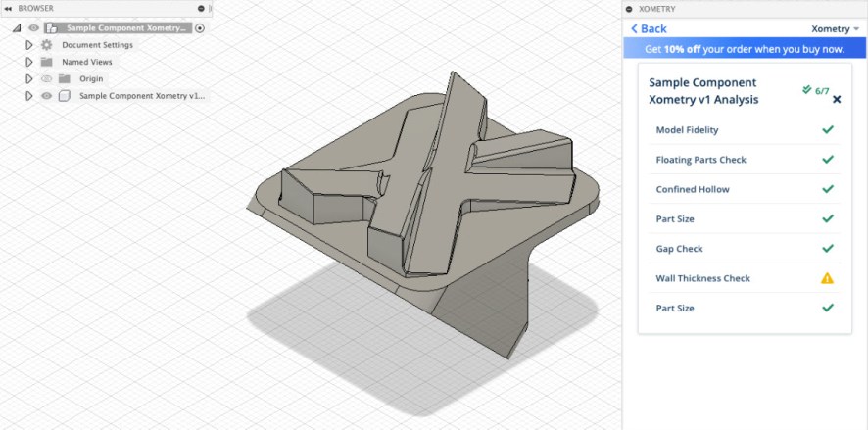Click the Wall Thickness Check warning icon
The width and height of the screenshot is (868, 430).
click(827, 278)
